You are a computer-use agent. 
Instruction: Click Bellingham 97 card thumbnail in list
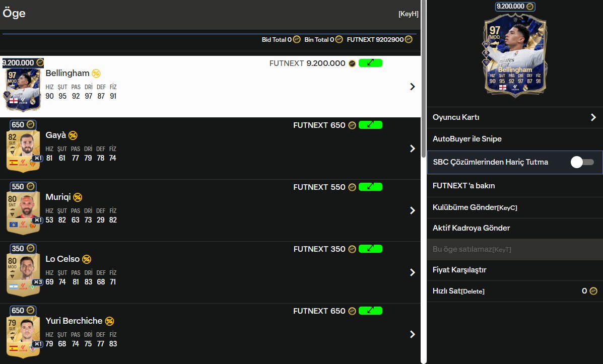click(23, 89)
